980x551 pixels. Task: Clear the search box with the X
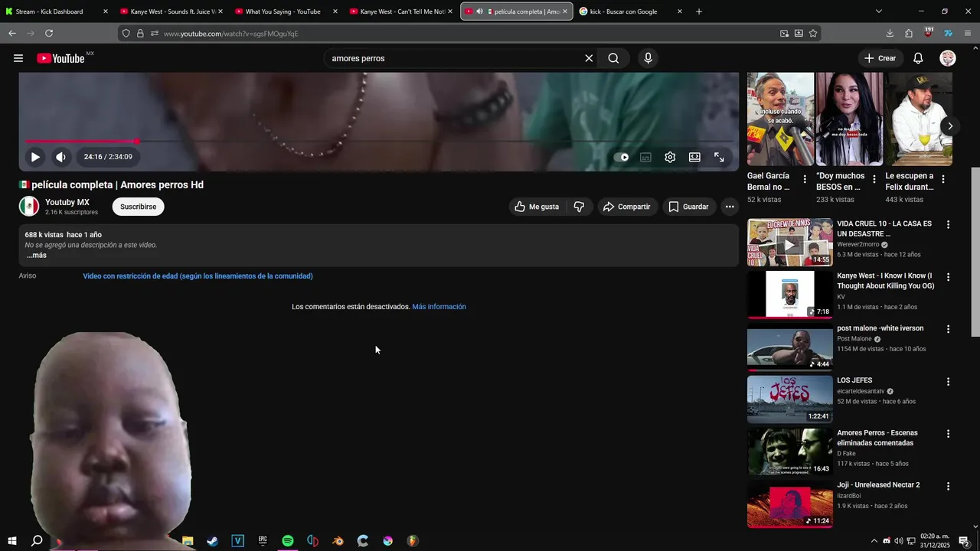click(x=589, y=58)
